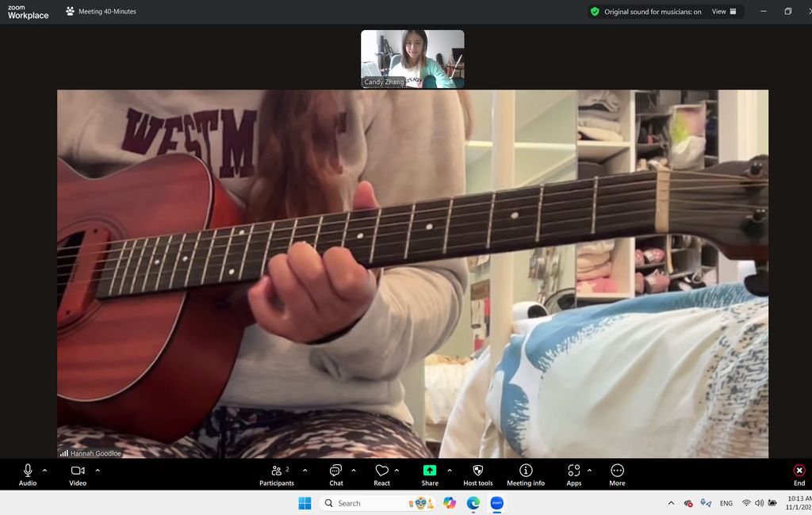Open Host tools shield icon

477,474
